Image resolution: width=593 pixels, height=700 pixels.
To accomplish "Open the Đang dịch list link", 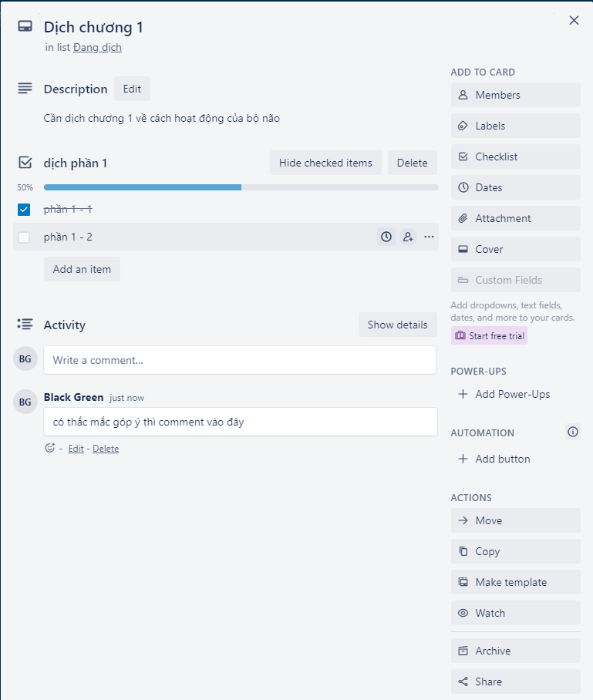I will [97, 47].
